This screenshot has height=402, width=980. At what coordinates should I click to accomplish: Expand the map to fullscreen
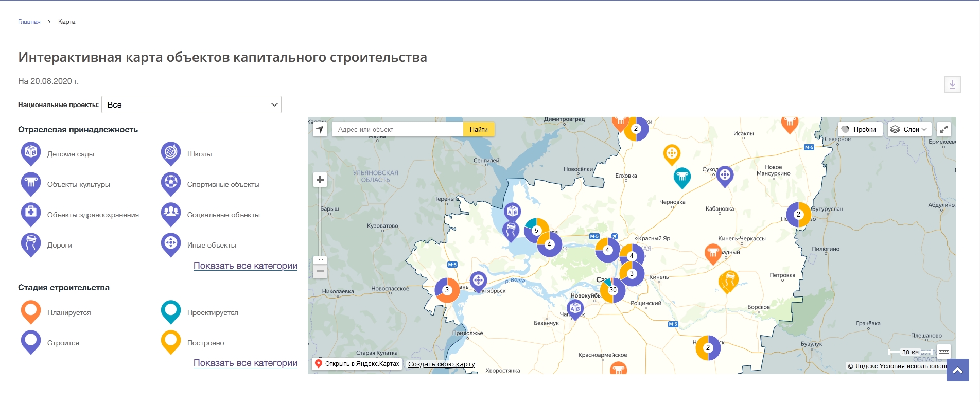point(943,130)
